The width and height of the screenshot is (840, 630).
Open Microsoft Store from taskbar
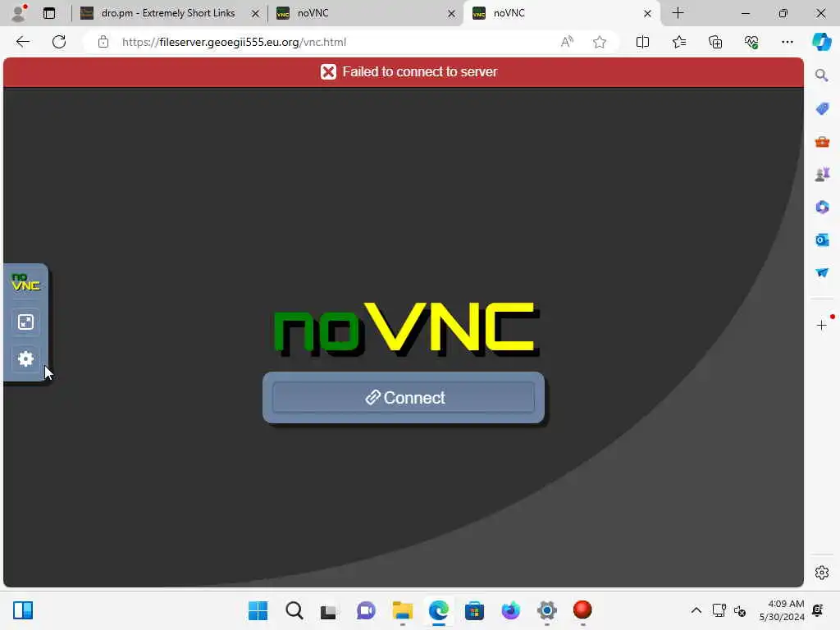474,610
